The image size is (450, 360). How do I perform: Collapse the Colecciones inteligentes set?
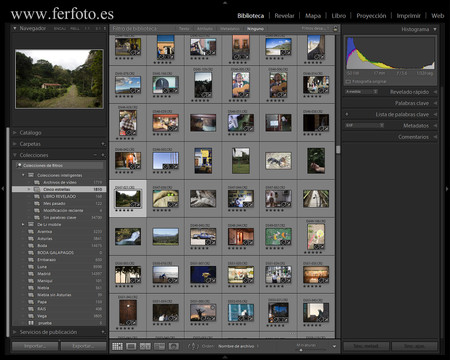pyautogui.click(x=23, y=175)
